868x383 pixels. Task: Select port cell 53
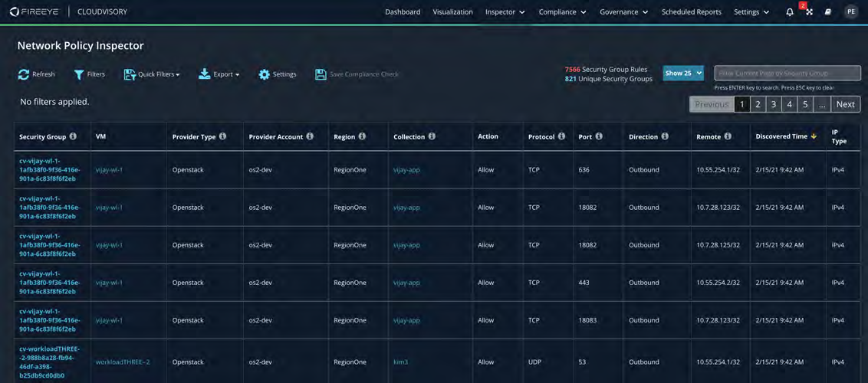point(582,362)
